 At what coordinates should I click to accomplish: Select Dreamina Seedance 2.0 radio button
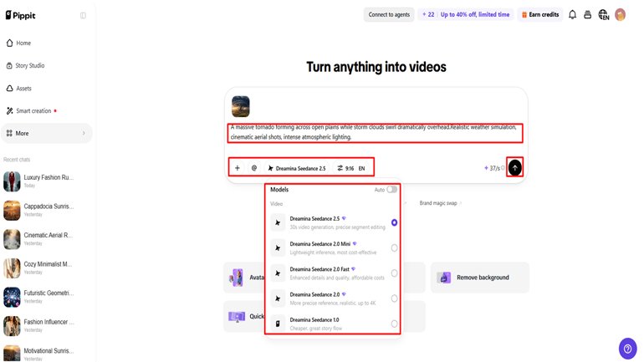pyautogui.click(x=394, y=298)
